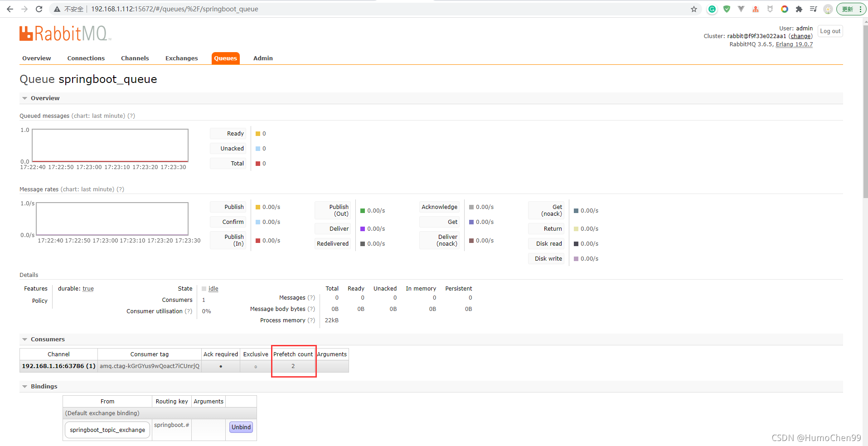This screenshot has width=868, height=446.
Task: Open Message rates help (?) link
Action: 120,189
